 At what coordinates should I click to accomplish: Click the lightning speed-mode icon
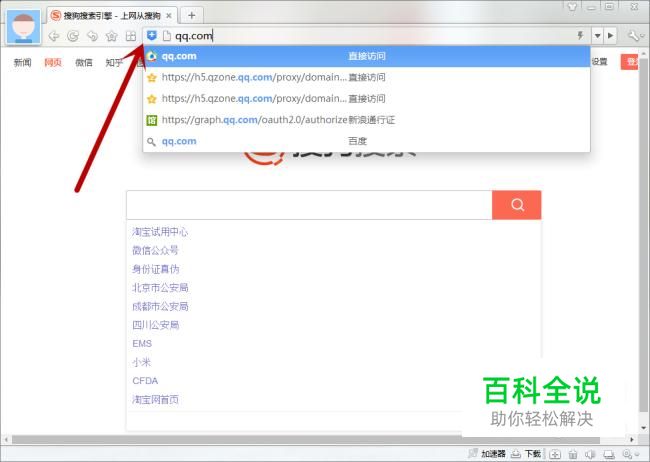click(x=580, y=36)
